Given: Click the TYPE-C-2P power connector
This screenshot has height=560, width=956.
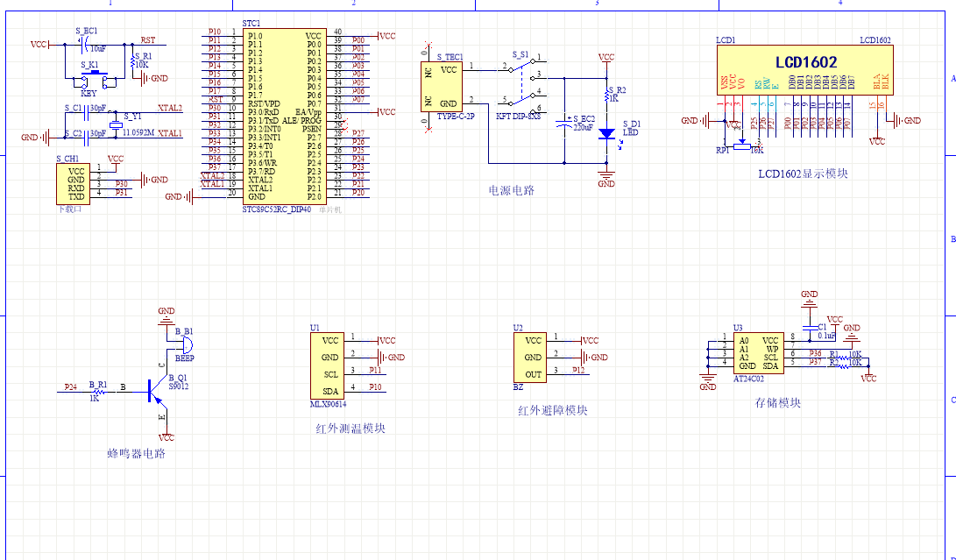Looking at the screenshot, I should (449, 86).
